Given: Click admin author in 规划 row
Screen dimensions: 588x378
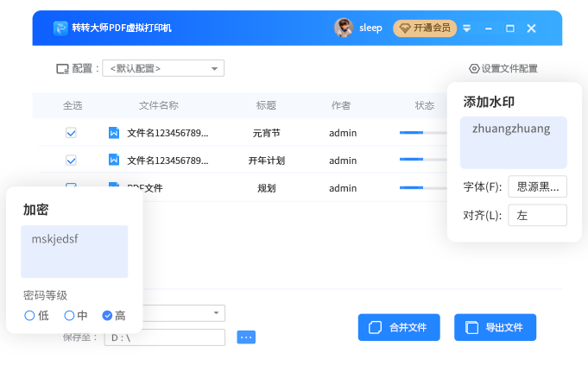Looking at the screenshot, I should (343, 188).
